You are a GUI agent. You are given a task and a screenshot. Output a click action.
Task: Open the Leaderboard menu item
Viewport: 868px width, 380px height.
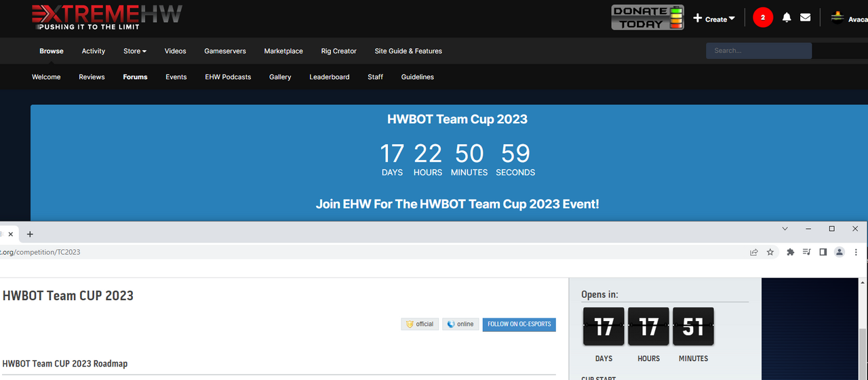pos(330,77)
